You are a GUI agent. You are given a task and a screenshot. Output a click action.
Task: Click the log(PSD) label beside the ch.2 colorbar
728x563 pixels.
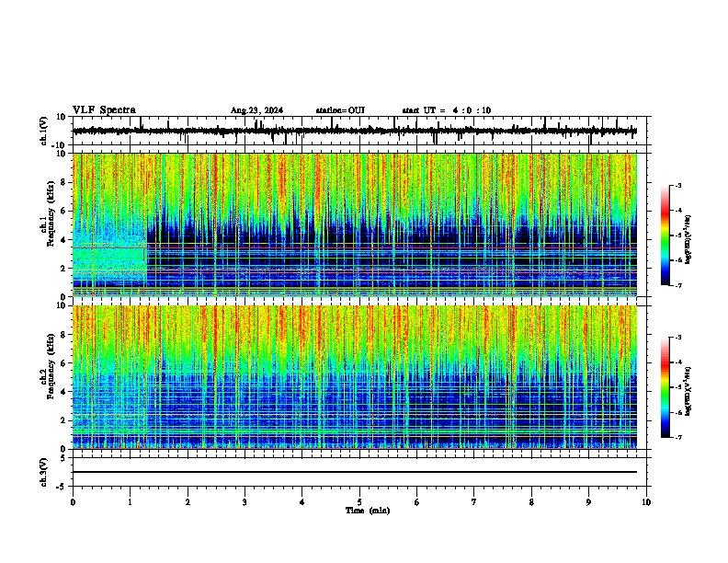688,391
